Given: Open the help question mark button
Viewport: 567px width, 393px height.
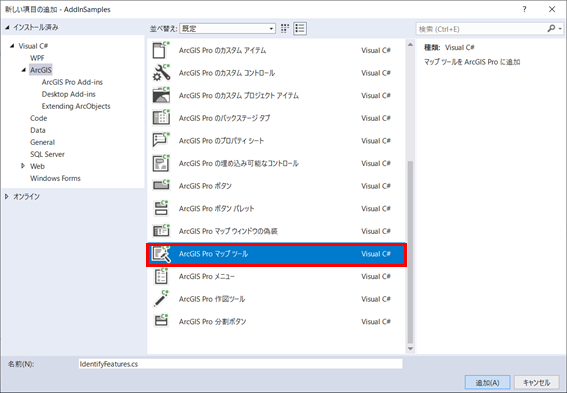Looking at the screenshot, I should pyautogui.click(x=524, y=9).
